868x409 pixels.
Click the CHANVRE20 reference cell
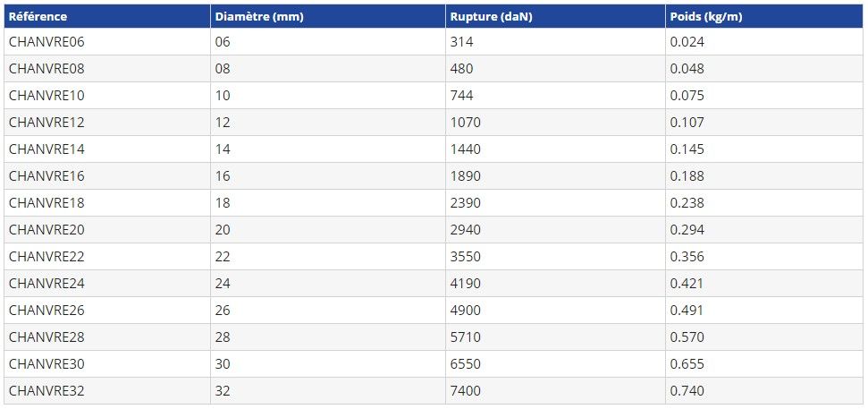46,230
